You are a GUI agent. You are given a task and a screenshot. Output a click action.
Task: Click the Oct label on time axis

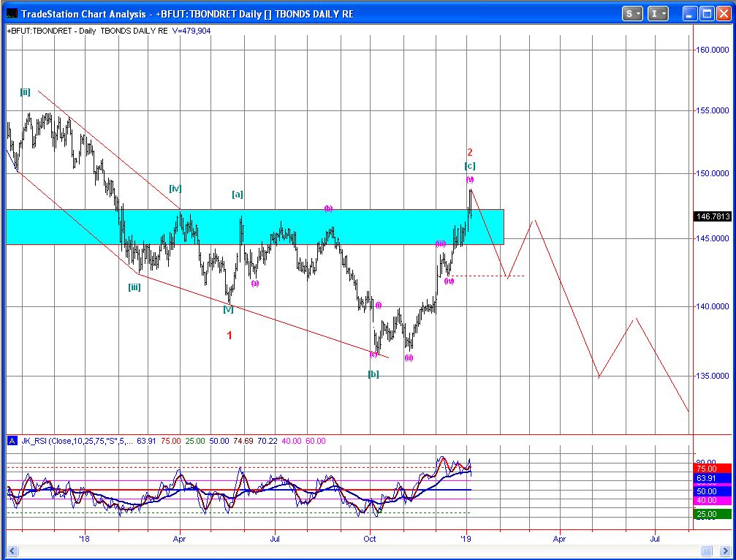(x=370, y=539)
